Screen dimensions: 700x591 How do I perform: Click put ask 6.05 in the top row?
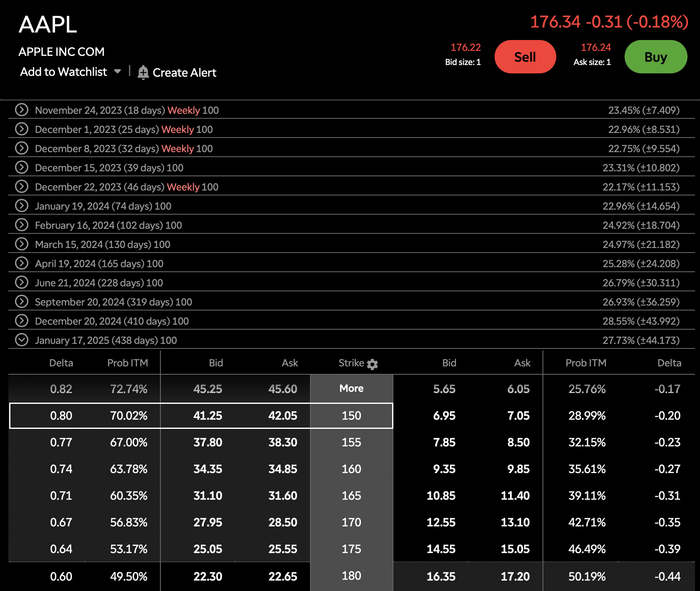point(518,389)
